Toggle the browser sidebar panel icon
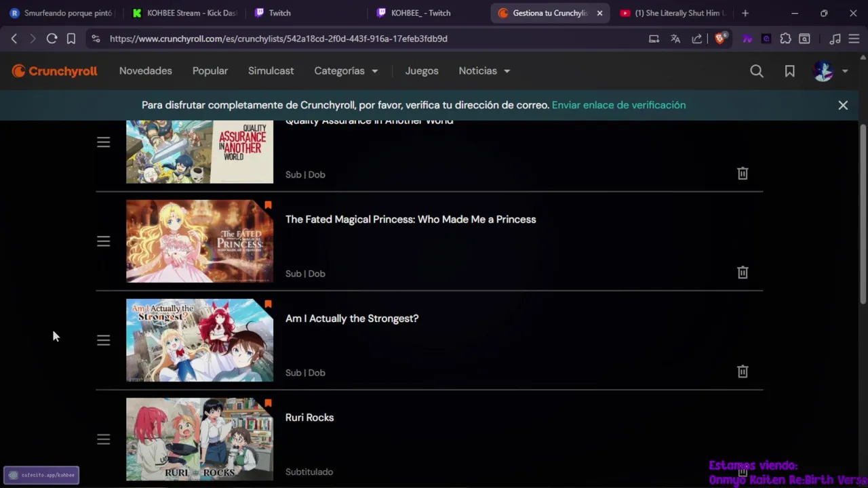The width and height of the screenshot is (868, 488). 804,39
